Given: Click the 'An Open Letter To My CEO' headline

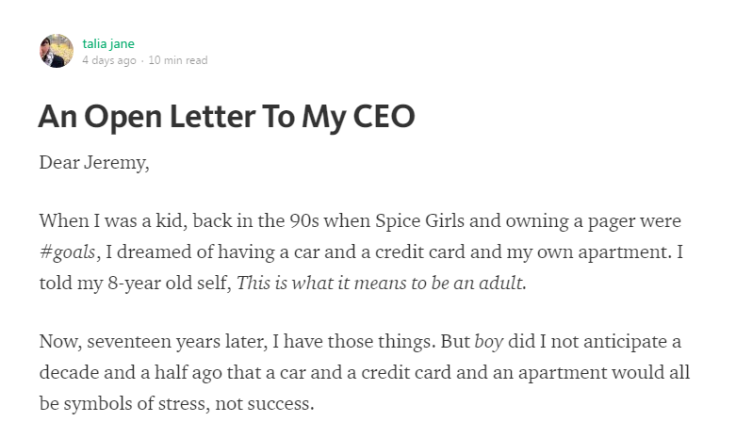Looking at the screenshot, I should 227,116.
